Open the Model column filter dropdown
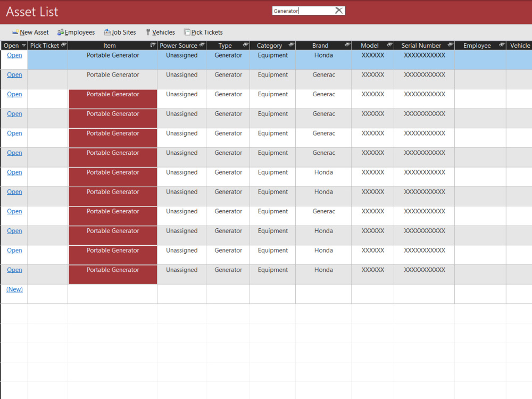The width and height of the screenshot is (532, 399). tap(390, 45)
